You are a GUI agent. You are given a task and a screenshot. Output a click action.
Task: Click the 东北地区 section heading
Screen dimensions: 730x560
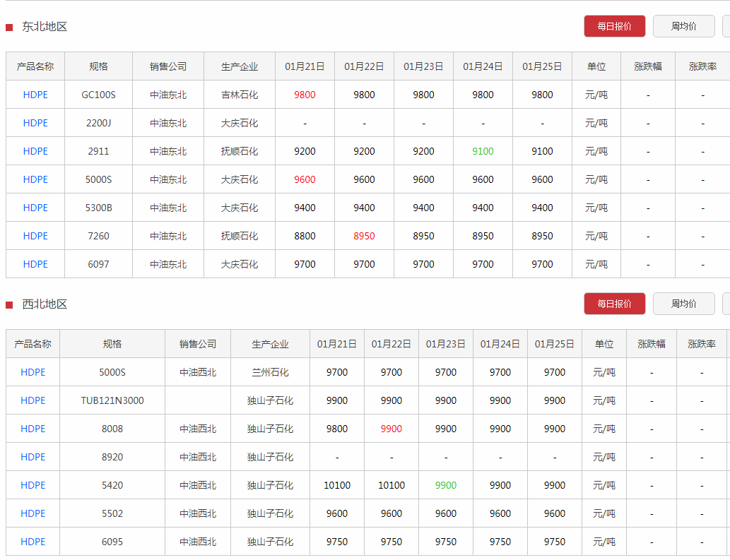[x=45, y=27]
